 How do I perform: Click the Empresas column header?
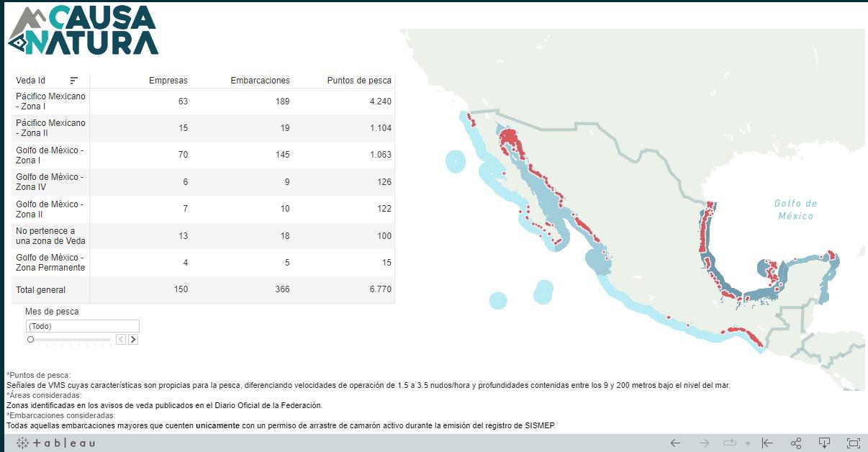click(168, 81)
